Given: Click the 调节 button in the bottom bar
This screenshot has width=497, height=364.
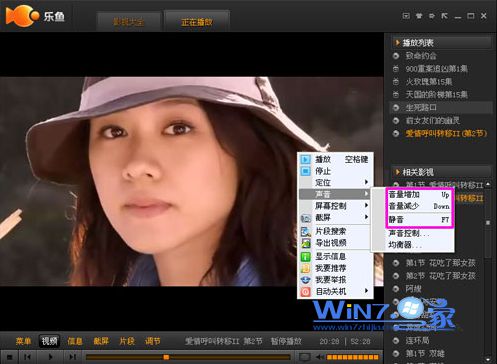Looking at the screenshot, I should click(x=153, y=341).
